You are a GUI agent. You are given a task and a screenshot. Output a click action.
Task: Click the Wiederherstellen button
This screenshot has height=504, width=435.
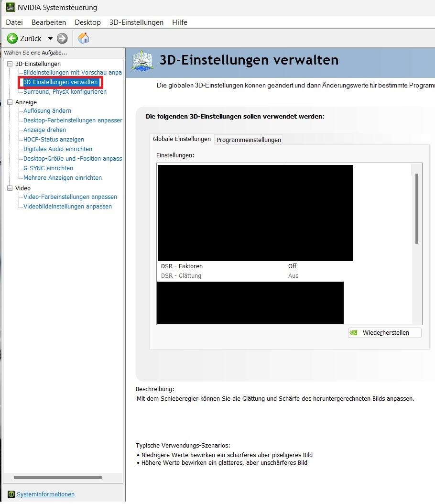point(384,333)
